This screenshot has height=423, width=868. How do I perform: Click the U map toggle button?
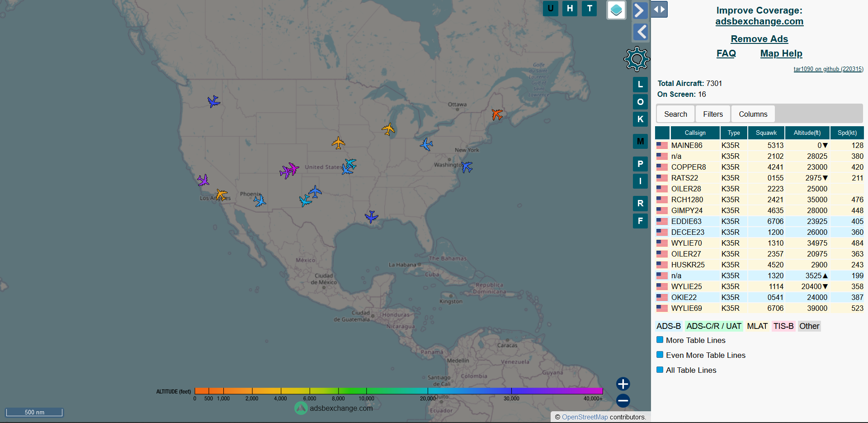[x=550, y=8]
